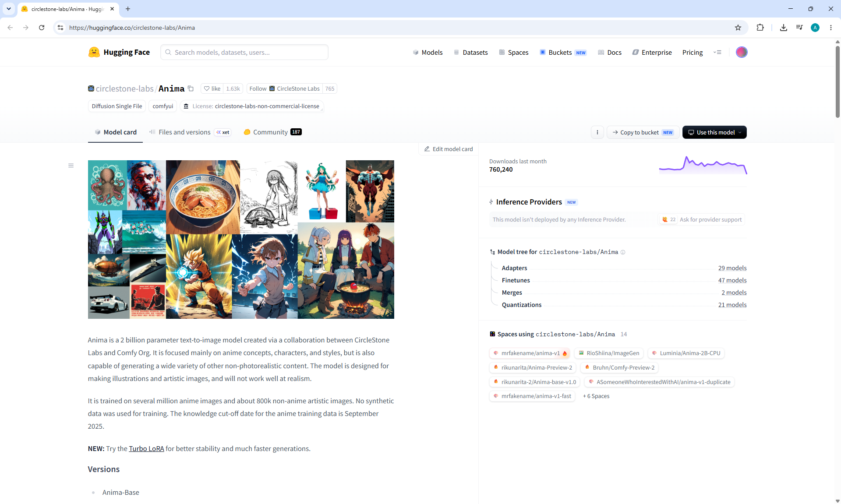
Task: Click Ask for provider support
Action: [701, 219]
